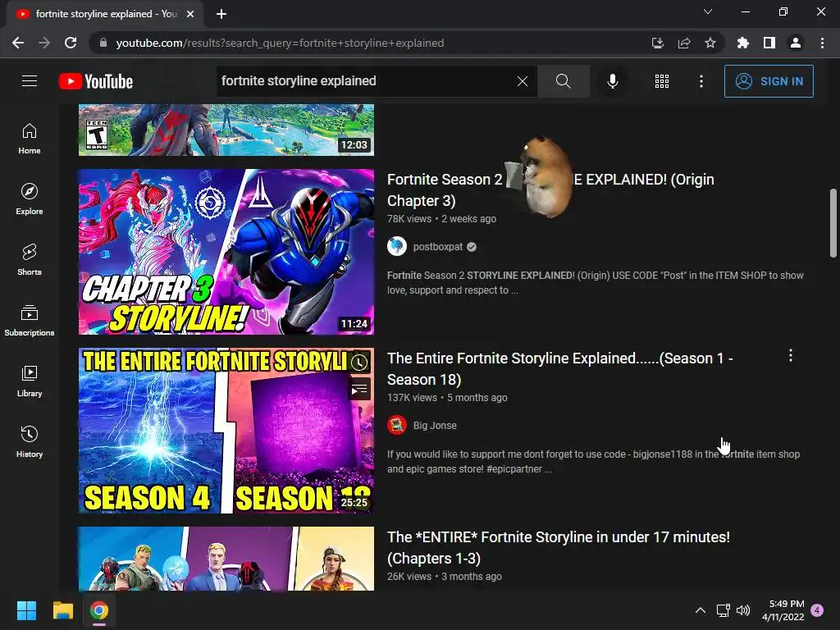Open the notification badge showing 4

pos(817,610)
